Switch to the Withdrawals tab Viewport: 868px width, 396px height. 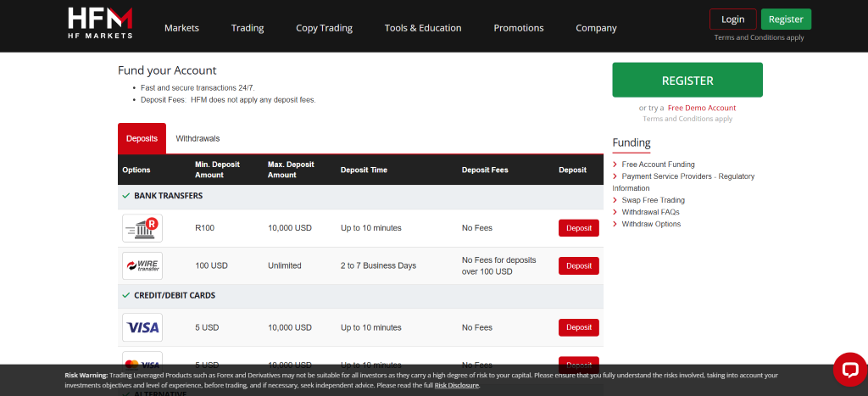coord(198,138)
